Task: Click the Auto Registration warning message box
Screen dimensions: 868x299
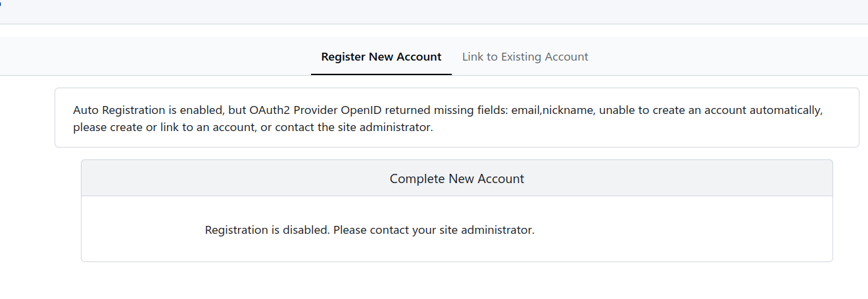Action: tap(456, 118)
